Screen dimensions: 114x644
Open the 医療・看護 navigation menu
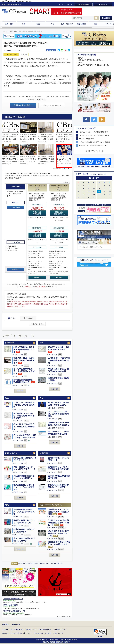[x=9, y=24]
